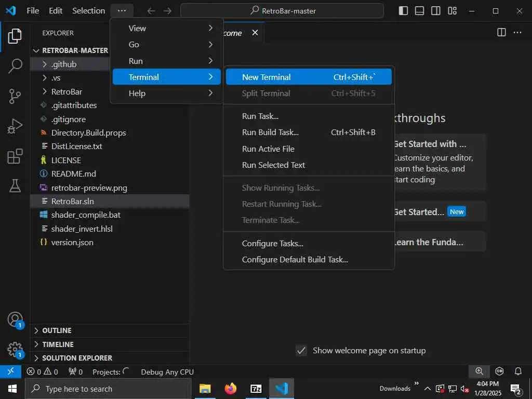Image resolution: width=532 pixels, height=399 pixels.
Task: Select Run Selected Text menu entry
Action: (x=309, y=165)
